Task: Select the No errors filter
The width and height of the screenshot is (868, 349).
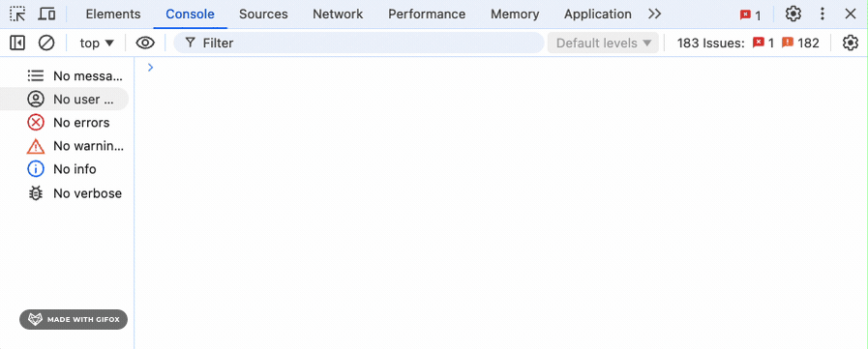Action: click(x=67, y=122)
